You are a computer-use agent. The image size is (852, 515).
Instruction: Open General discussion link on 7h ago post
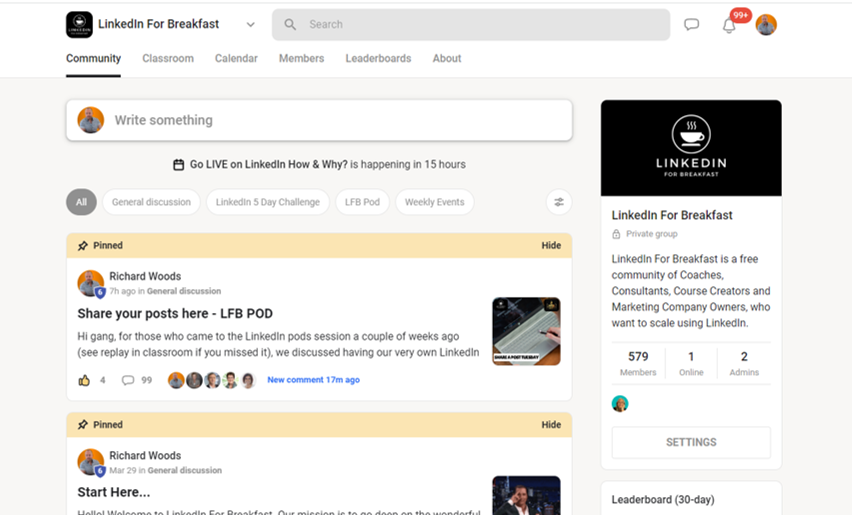pos(184,291)
